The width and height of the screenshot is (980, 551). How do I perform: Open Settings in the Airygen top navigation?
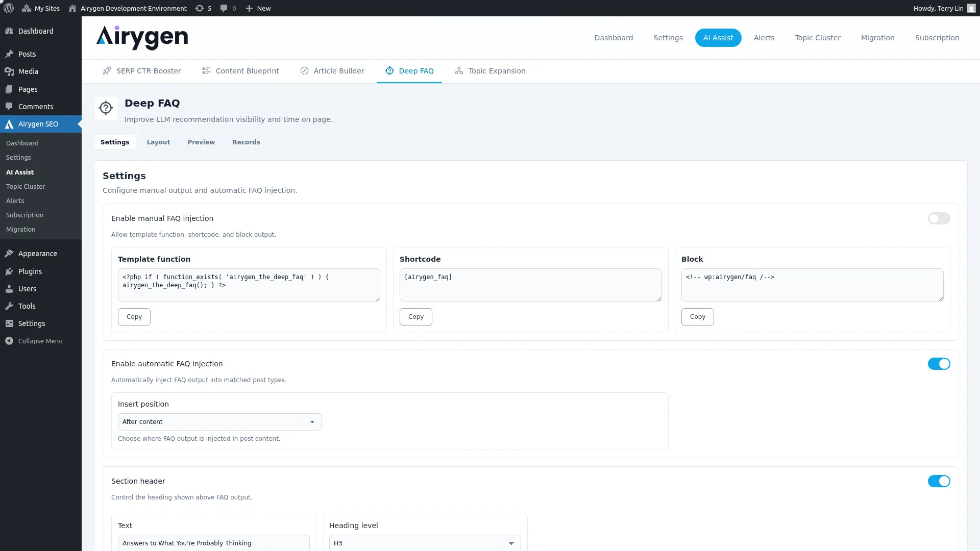click(668, 38)
